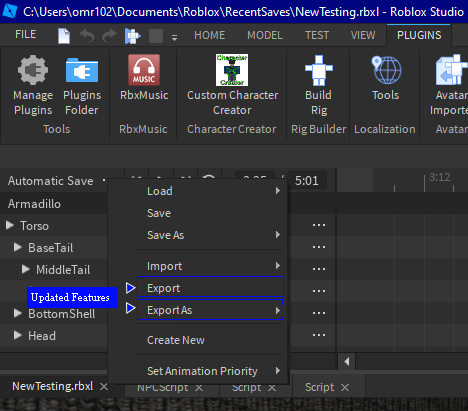Close the NewTesting.rbxl tab

(104, 387)
